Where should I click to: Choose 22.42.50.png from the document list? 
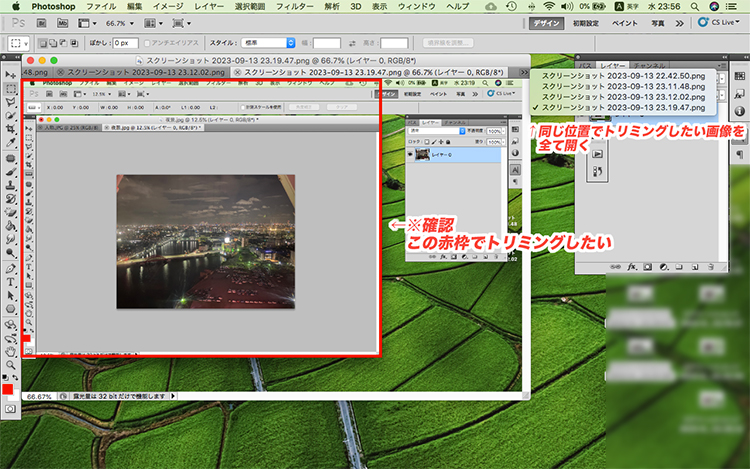pos(623,76)
